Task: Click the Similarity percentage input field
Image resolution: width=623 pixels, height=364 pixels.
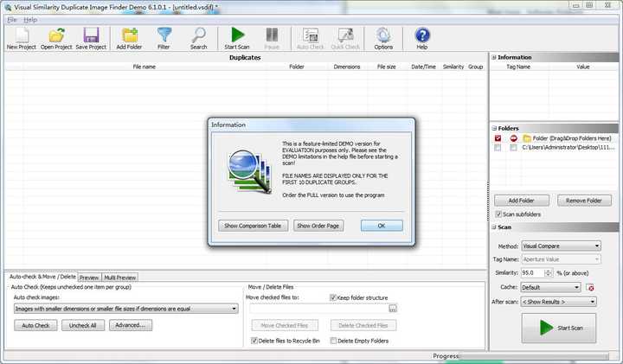Action: coord(533,272)
